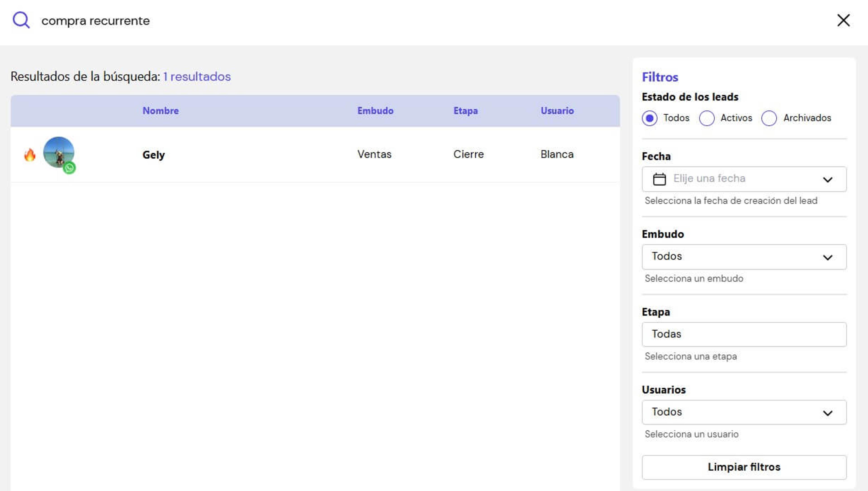This screenshot has width=868, height=491.
Task: Open the Usuarios filter dropdown
Action: coord(744,412)
